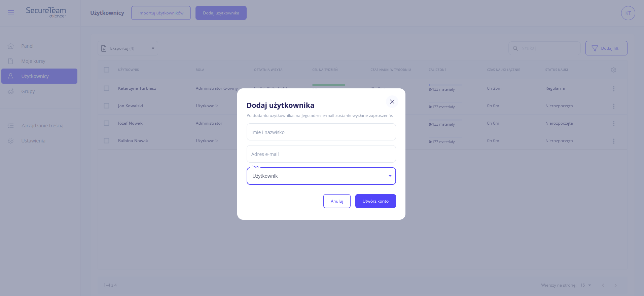The width and height of the screenshot is (644, 296).
Task: Open row actions for Balbina Nowak
Action: tap(614, 141)
